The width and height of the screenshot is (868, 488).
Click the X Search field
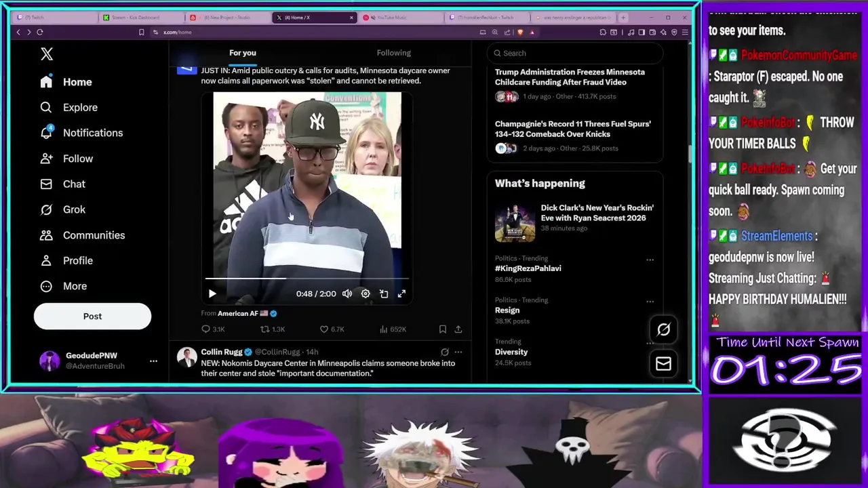575,53
